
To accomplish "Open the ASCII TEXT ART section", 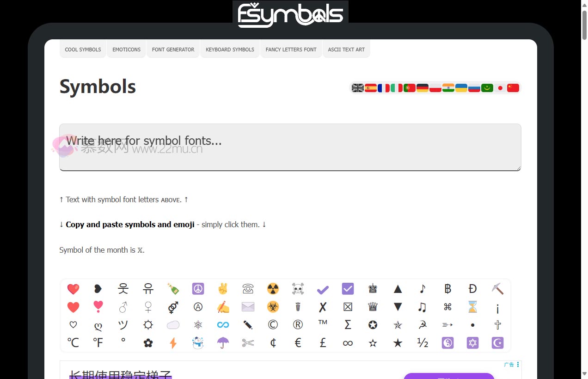I will tap(346, 50).
